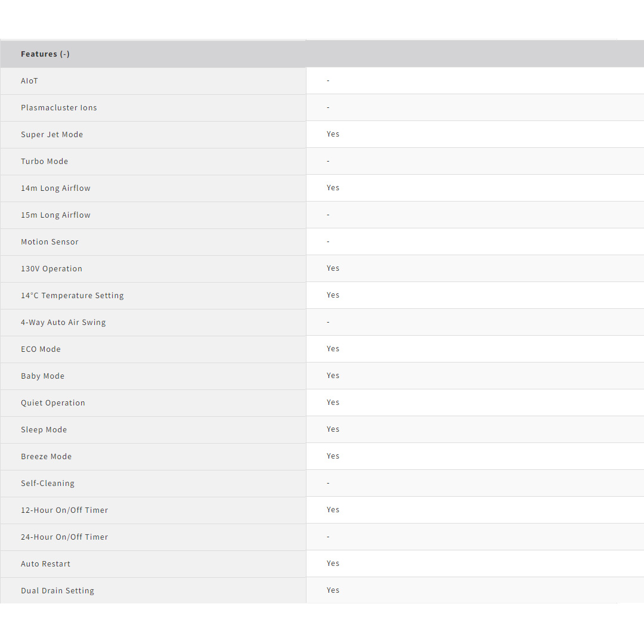The image size is (644, 644).
Task: Select the Plasmacluster Ions row label
Action: [59, 108]
